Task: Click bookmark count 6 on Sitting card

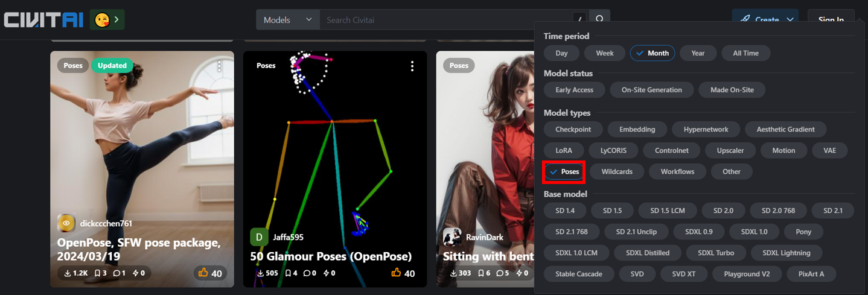Action: point(484,273)
